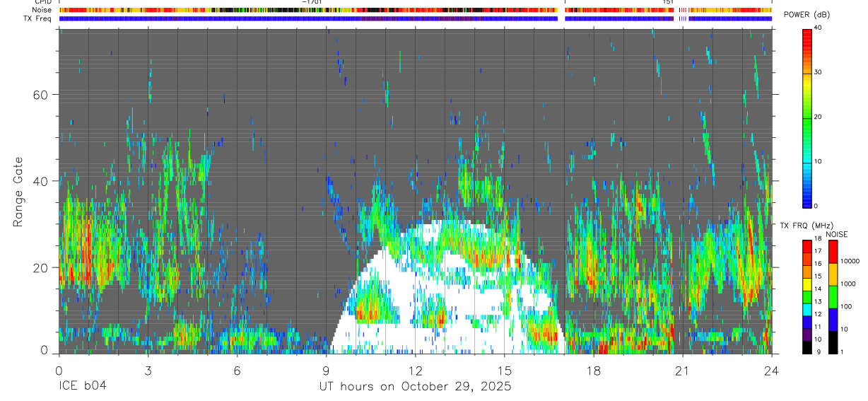The height and width of the screenshot is (401, 868).
Task: Click the "POWER (dB)" color bar title
Action: 807,16
